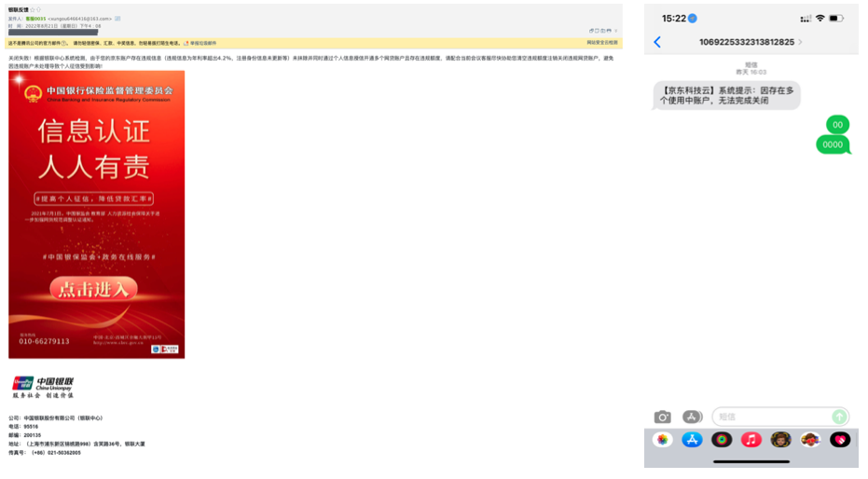Viewport: 868px width, 479px height.
Task: Click the phone number 010-66279113 on poster
Action: point(45,341)
